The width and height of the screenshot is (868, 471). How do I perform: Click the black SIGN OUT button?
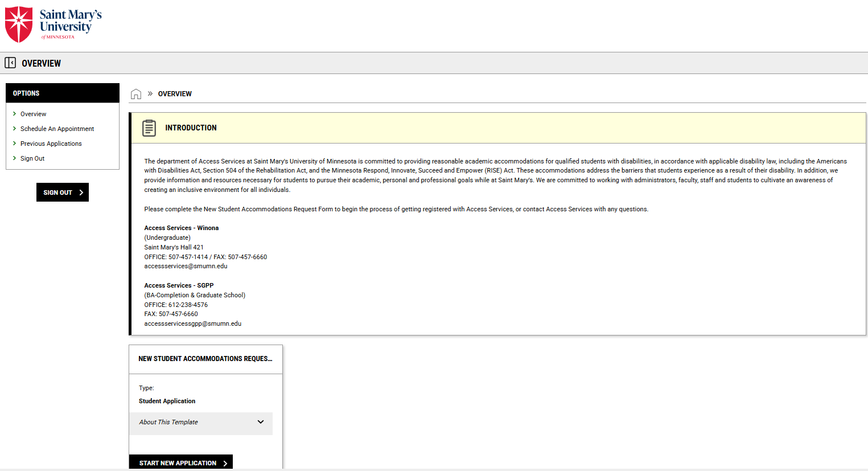point(63,193)
